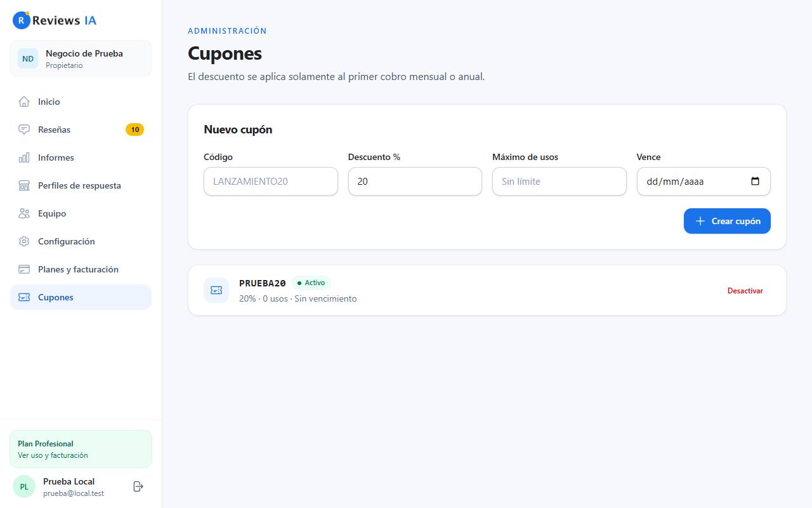The width and height of the screenshot is (812, 508).
Task: Click the Propietario role label
Action: point(64,65)
